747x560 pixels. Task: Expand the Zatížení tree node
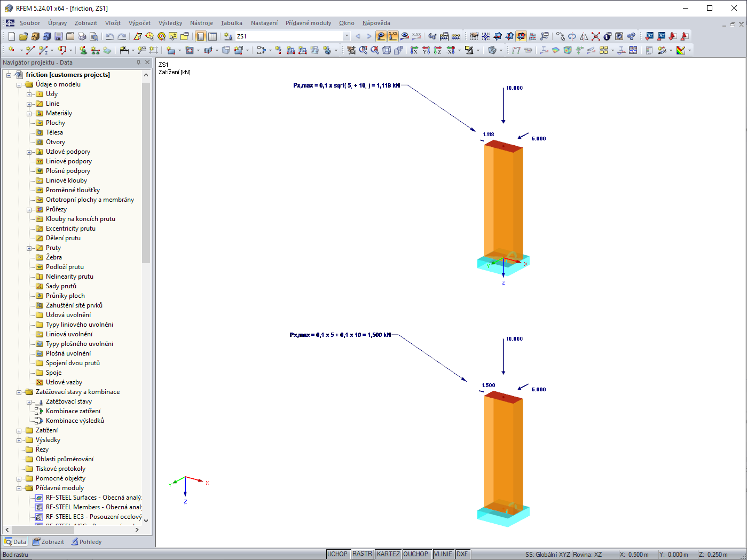(19, 431)
